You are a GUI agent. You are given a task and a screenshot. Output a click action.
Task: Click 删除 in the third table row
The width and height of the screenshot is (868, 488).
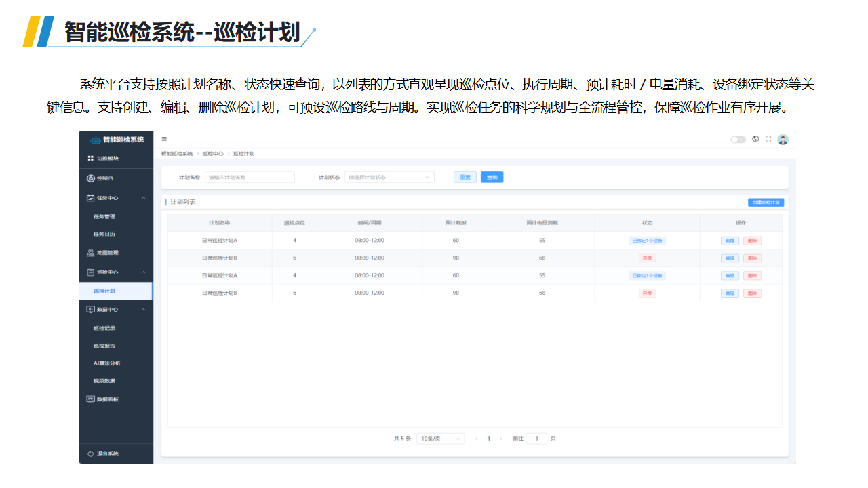coord(752,276)
